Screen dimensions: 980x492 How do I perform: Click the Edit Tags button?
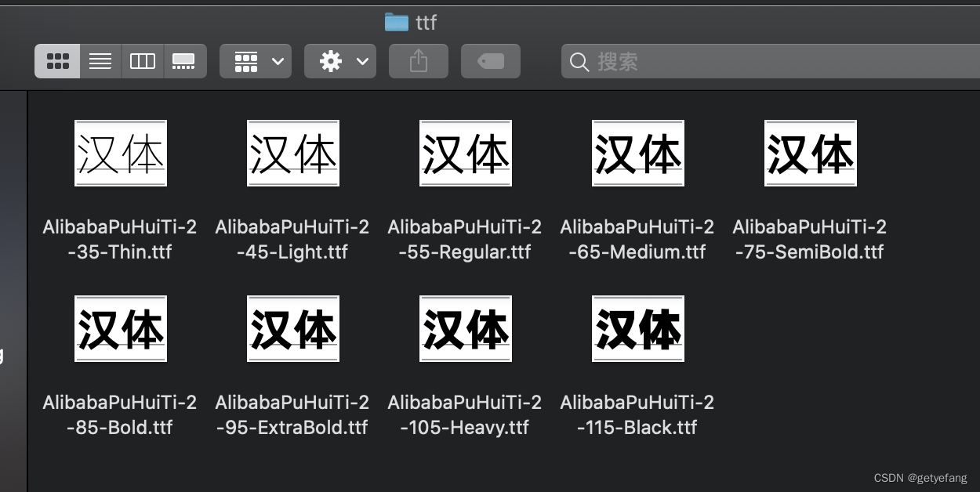click(491, 61)
